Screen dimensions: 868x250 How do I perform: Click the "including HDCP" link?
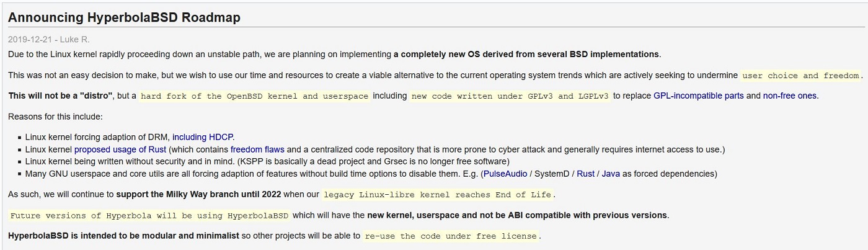pos(203,137)
